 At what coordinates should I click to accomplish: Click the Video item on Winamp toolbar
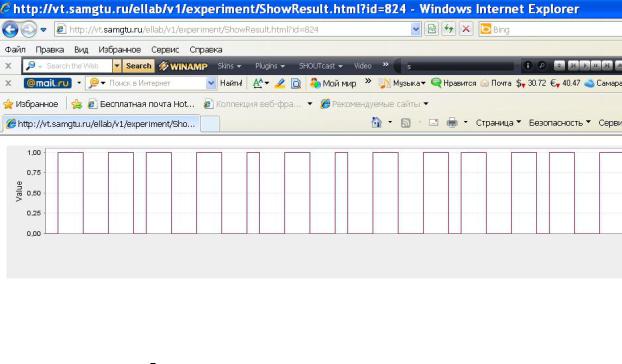point(363,66)
